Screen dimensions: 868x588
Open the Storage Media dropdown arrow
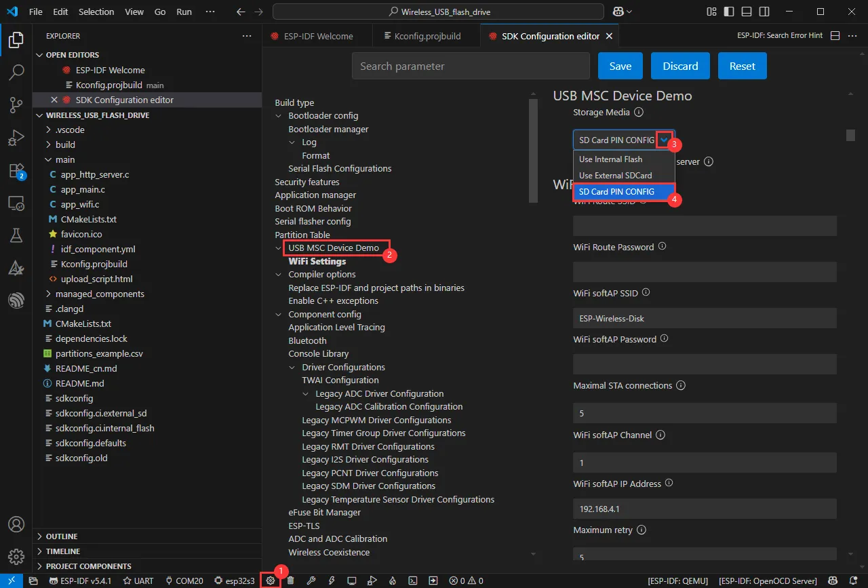pyautogui.click(x=664, y=140)
